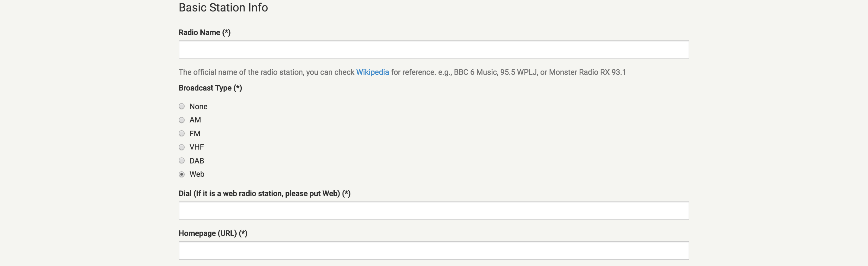Click the Homepage URL input box
Viewport: 868px width, 266px height.
pyautogui.click(x=434, y=251)
